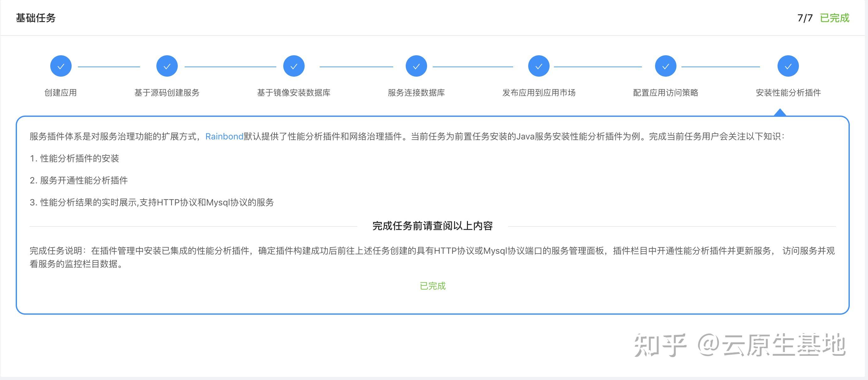This screenshot has width=868, height=380.
Task: Select the 服务连接数据库 step label
Action: pos(416,93)
